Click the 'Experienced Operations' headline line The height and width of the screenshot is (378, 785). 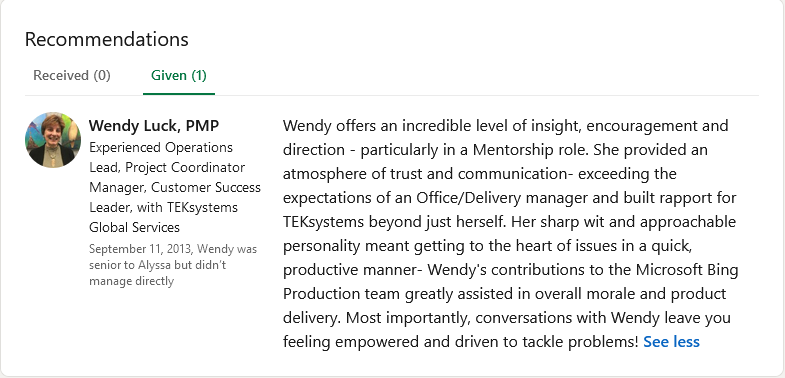tap(161, 148)
